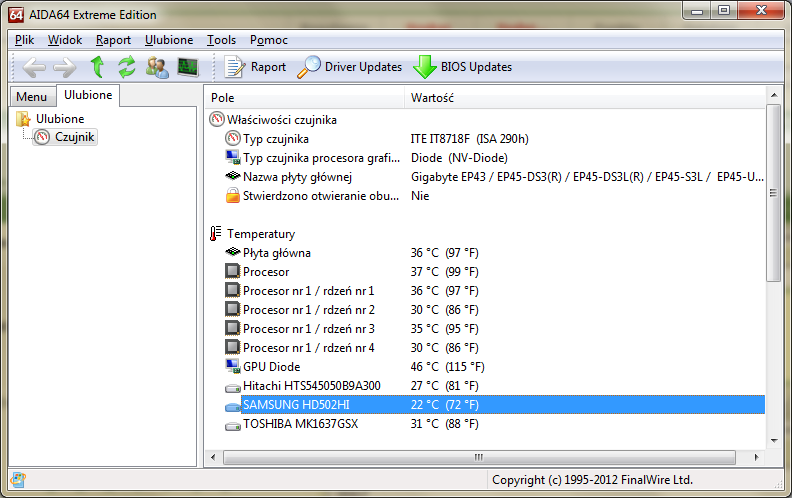Open the Pomoc menu
Image resolution: width=792 pixels, height=498 pixels.
coord(269,40)
